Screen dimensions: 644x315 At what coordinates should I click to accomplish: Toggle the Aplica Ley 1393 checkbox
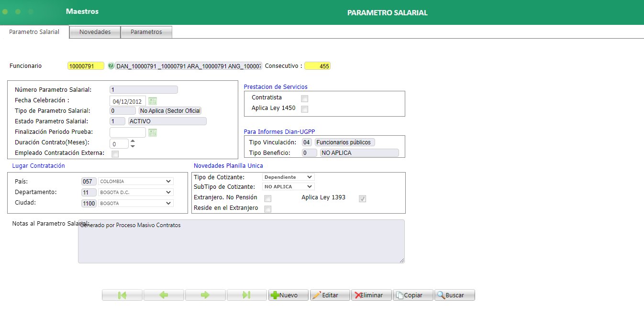pos(363,198)
